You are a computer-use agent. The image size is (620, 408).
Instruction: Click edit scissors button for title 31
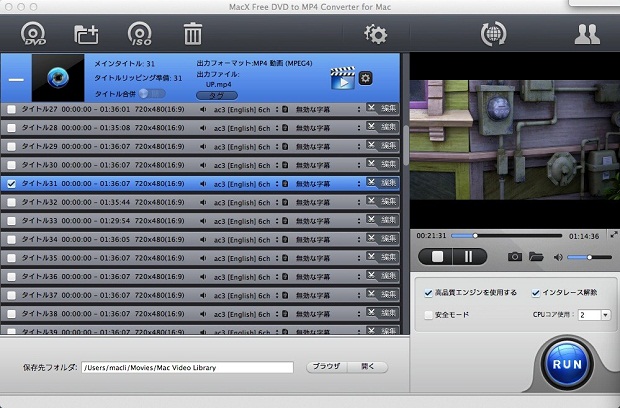pyautogui.click(x=382, y=183)
